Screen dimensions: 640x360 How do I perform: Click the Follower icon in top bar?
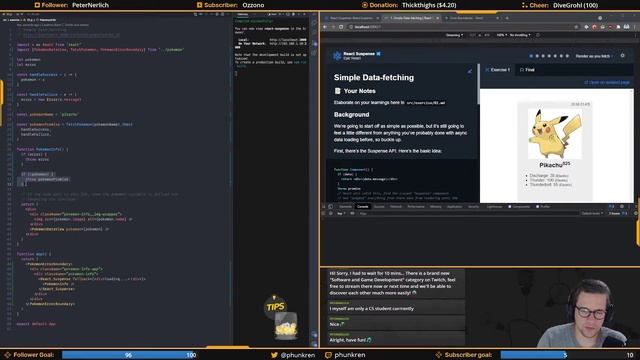point(37,5)
